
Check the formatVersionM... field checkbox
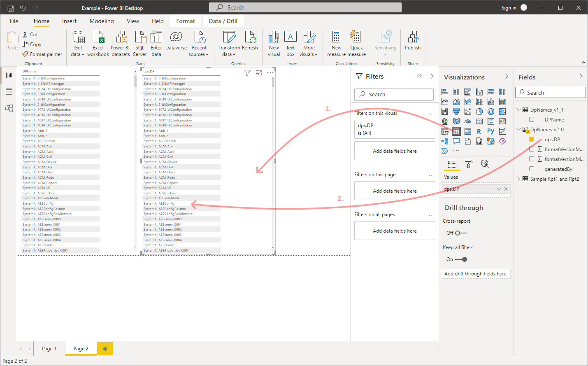click(x=532, y=149)
